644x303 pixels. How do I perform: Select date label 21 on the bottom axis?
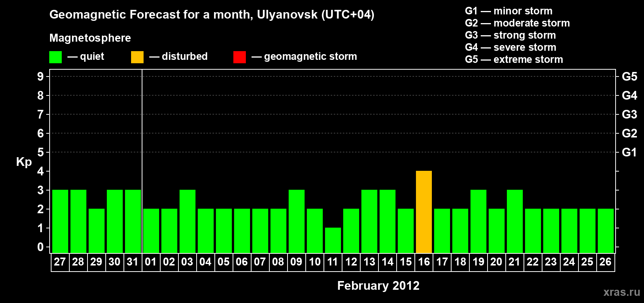[x=514, y=262]
